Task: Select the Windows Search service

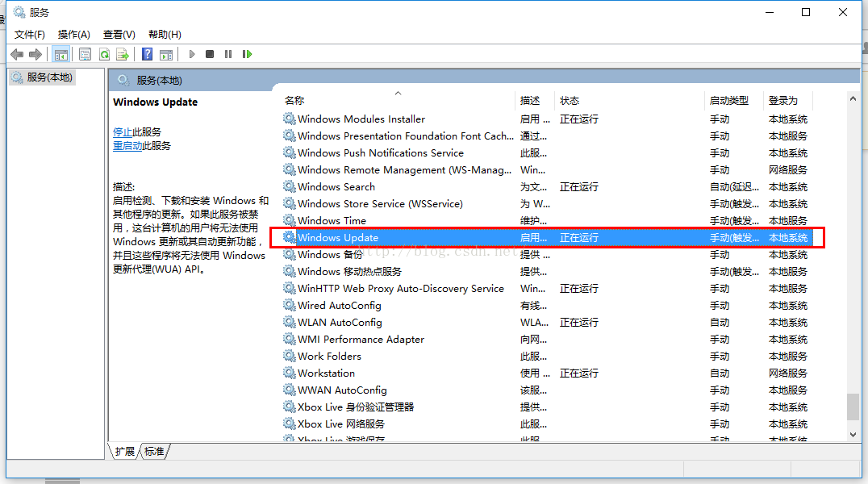Action: (547, 186)
